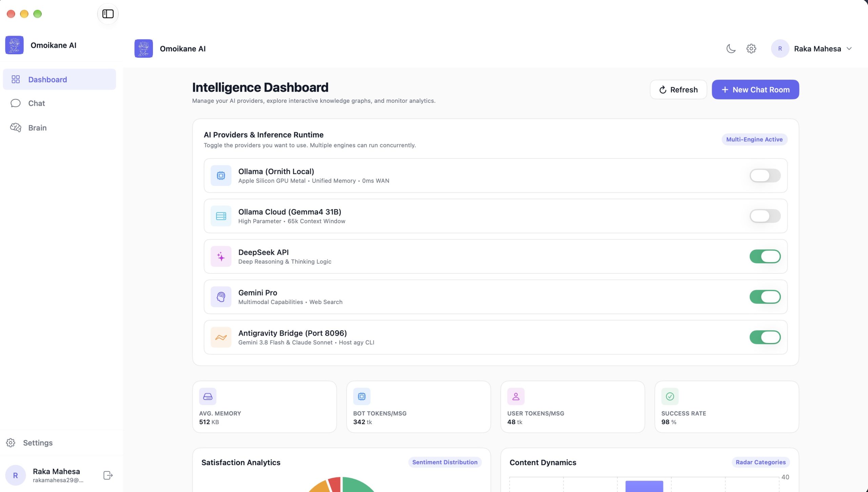Viewport: 868px width, 492px height.
Task: Click the Raka Mahesa name in header
Action: [x=817, y=49]
